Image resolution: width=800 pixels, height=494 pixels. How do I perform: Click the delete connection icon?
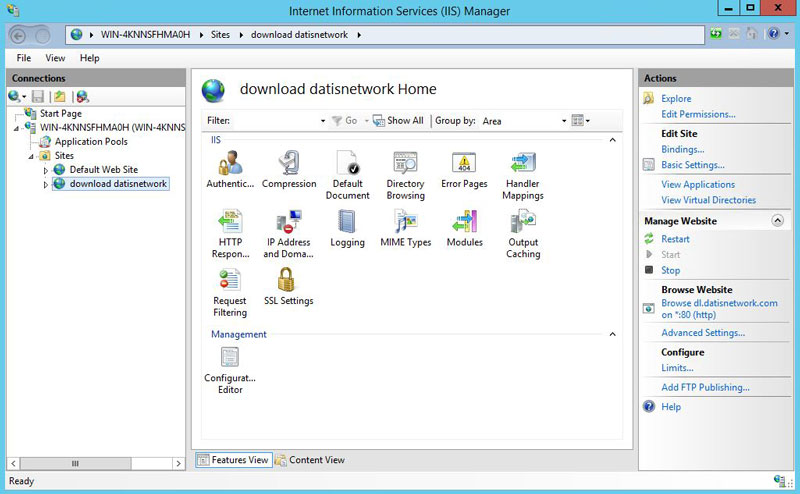[x=82, y=96]
